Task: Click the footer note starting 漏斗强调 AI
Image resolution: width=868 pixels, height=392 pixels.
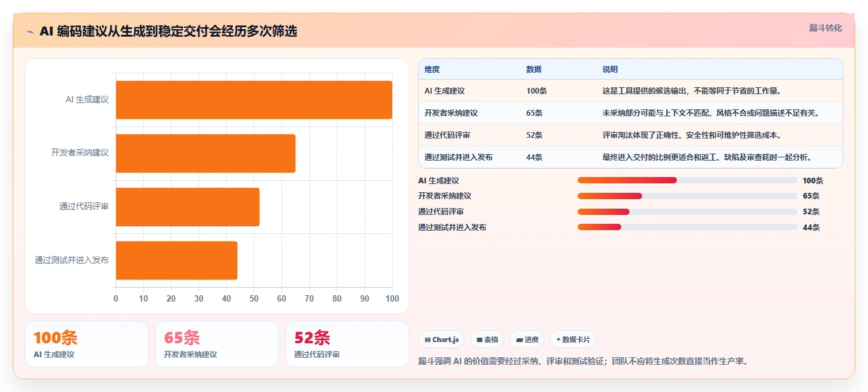Action: [x=583, y=362]
